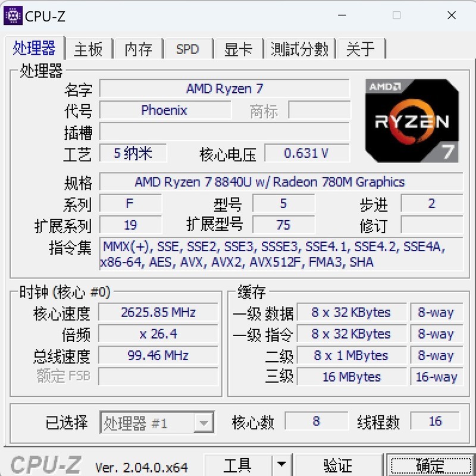This screenshot has height=476, width=476.
Task: Select the 处理器 tab
Action: coord(35,50)
